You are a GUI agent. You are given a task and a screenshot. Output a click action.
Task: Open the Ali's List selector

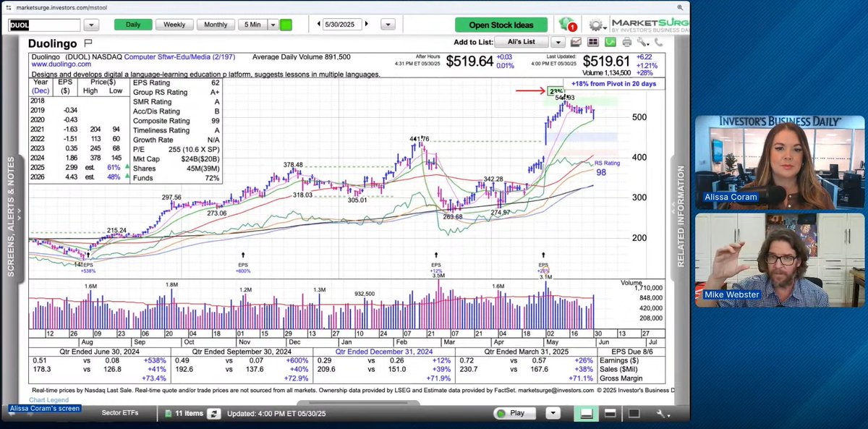pos(523,42)
